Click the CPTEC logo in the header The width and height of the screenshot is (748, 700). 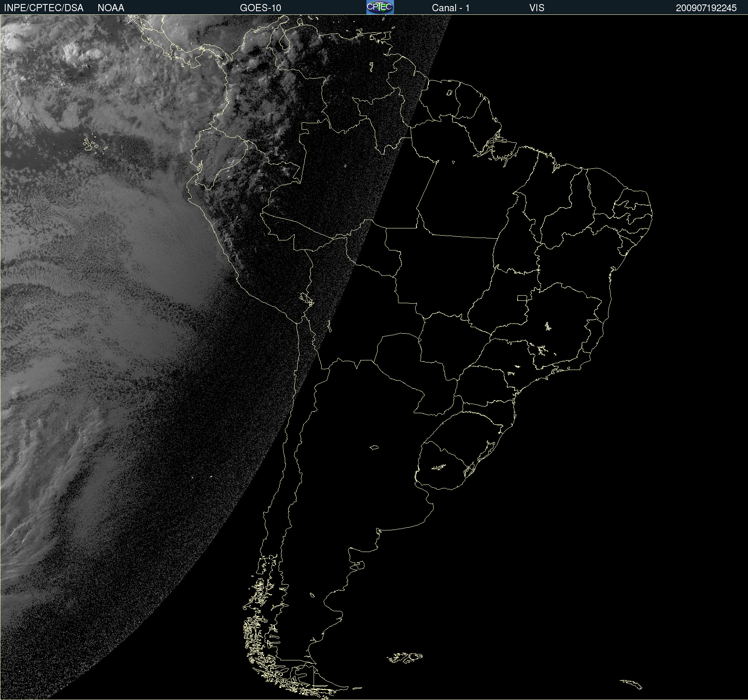point(380,7)
